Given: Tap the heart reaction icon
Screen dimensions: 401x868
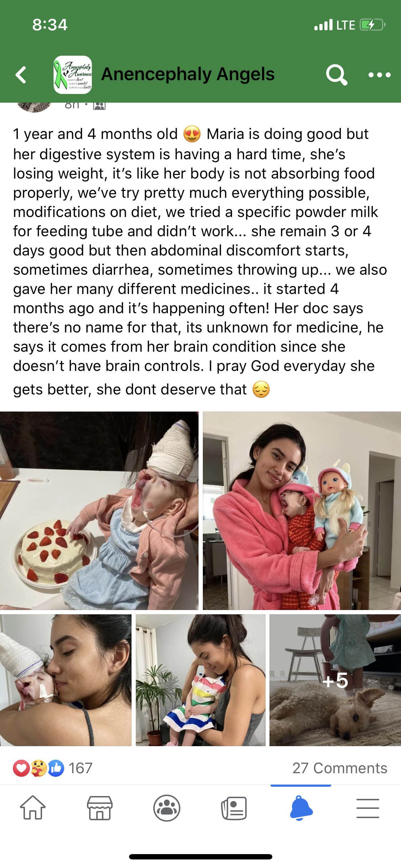Looking at the screenshot, I should (x=21, y=768).
